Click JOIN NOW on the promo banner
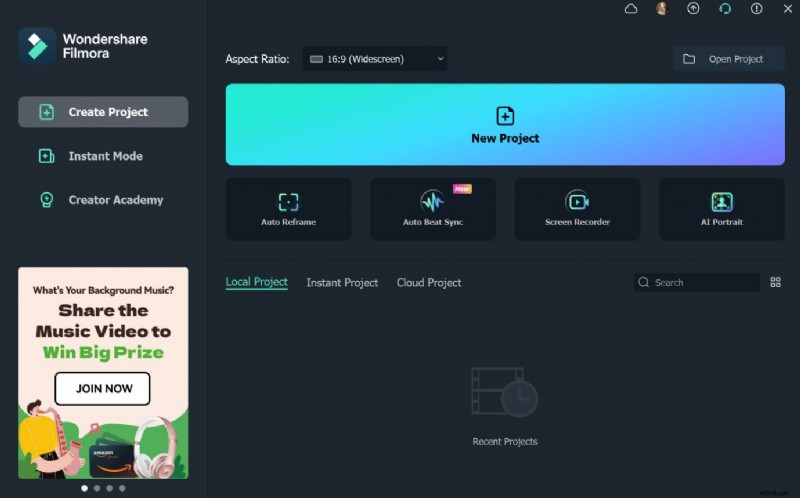 [x=103, y=388]
